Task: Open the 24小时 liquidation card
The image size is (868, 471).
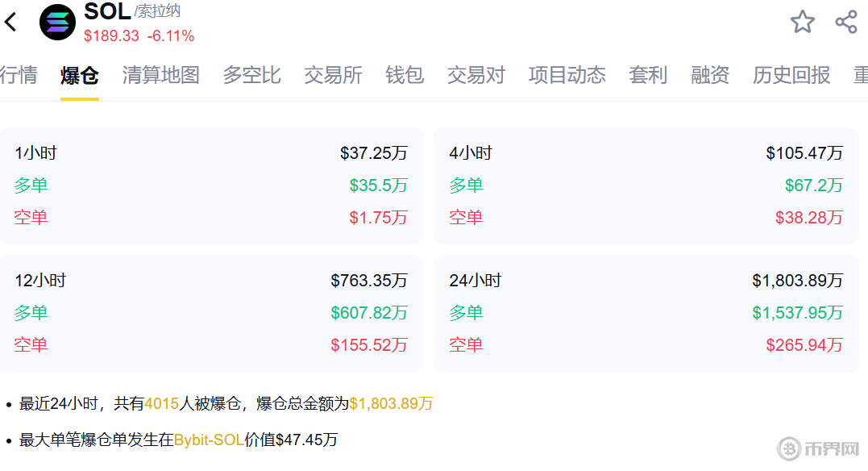Action: point(646,313)
